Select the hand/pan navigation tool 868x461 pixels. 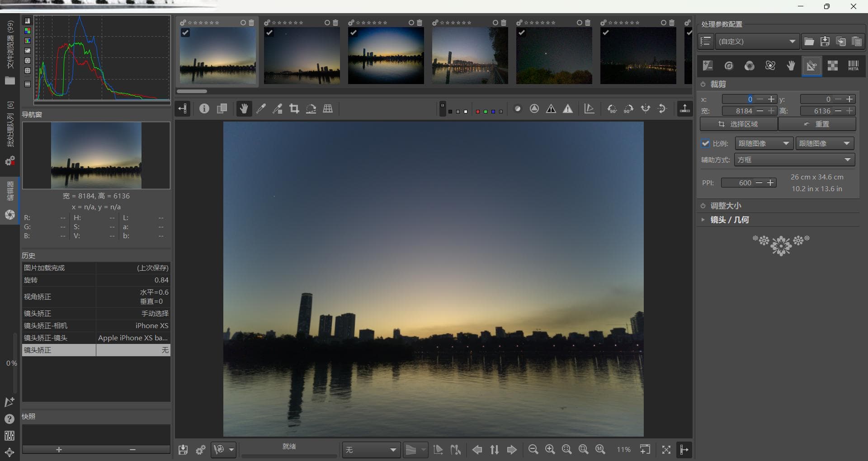pos(244,109)
